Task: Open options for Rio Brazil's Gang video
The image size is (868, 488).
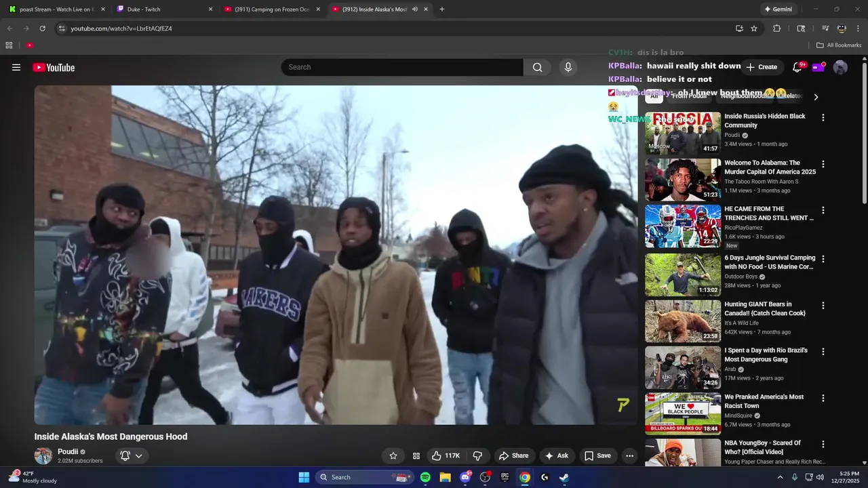Action: tap(823, 351)
